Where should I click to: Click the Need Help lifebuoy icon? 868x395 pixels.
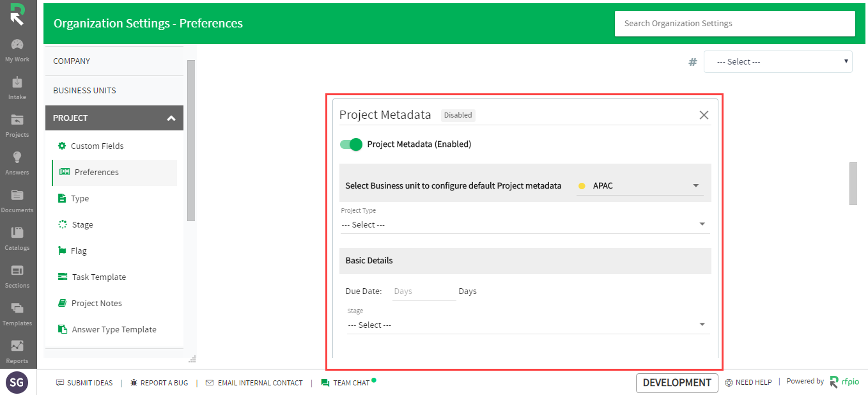pos(729,383)
